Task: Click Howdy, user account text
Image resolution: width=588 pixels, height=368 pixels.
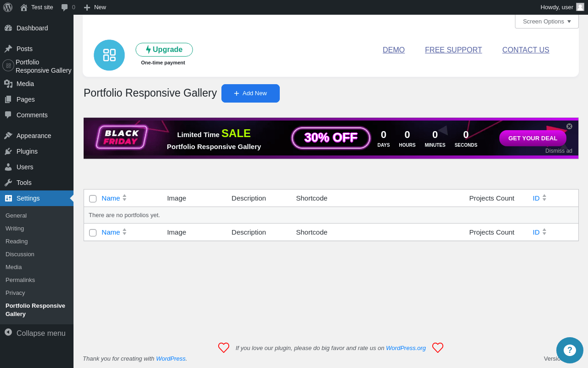Action: (x=557, y=7)
